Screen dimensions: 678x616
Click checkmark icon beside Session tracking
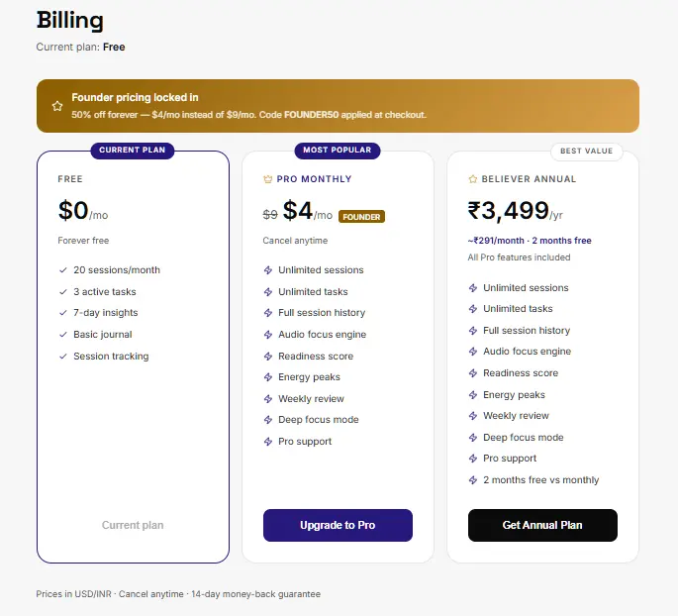coord(63,357)
